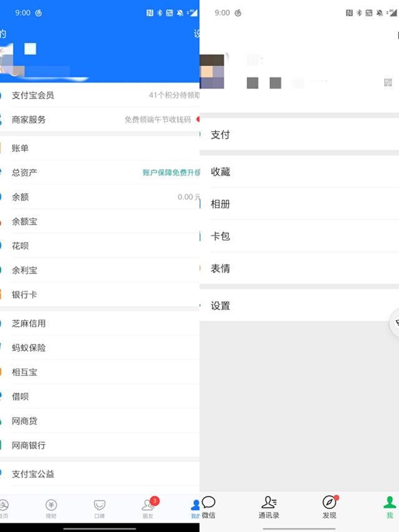Open 余额宝 row
The image size is (399, 532).
[x=100, y=221]
